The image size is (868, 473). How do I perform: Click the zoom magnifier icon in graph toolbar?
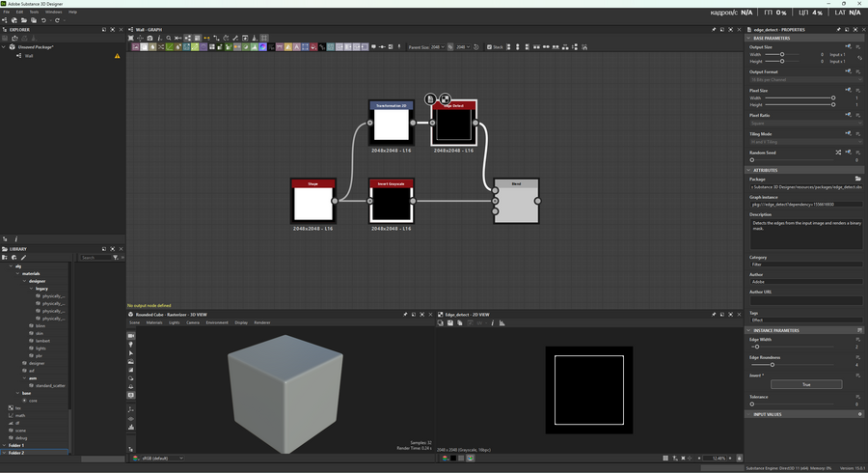coord(169,39)
